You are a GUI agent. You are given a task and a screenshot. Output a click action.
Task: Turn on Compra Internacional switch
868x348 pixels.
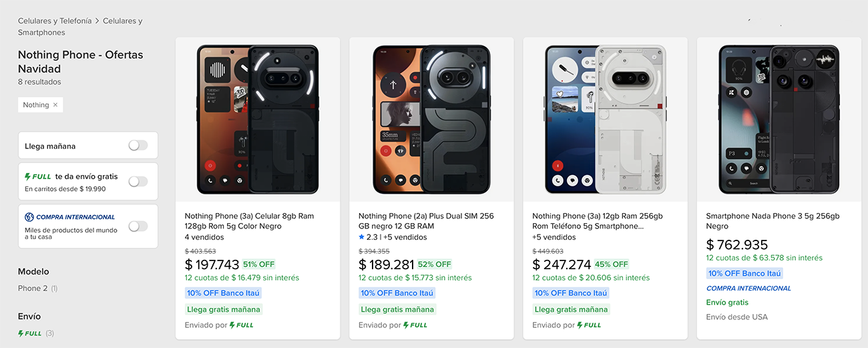click(138, 226)
